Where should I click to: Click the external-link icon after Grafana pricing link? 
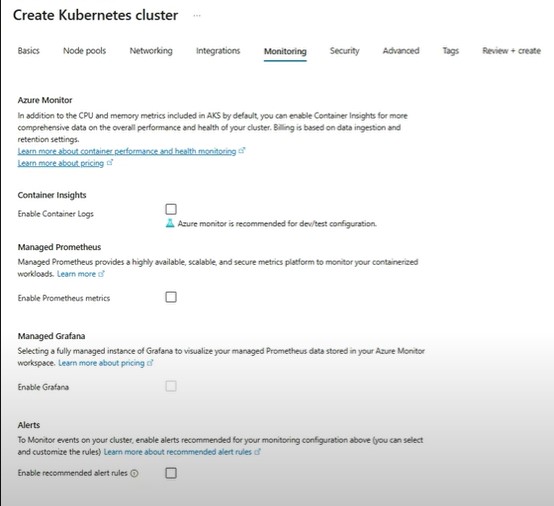(150, 363)
